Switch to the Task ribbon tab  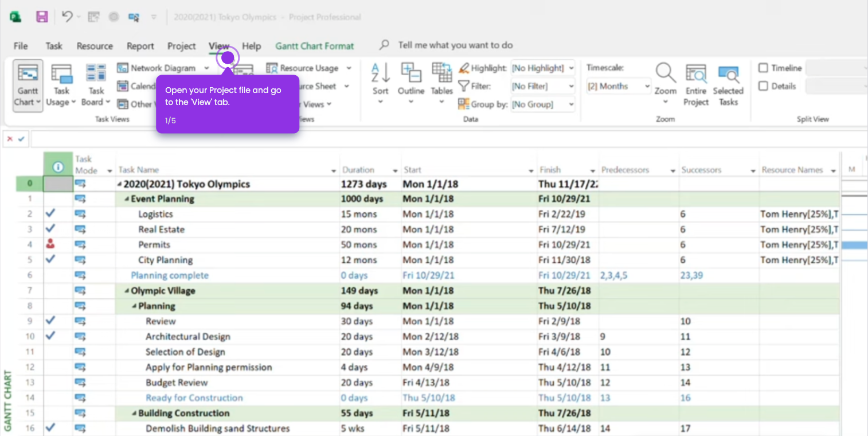(x=54, y=46)
